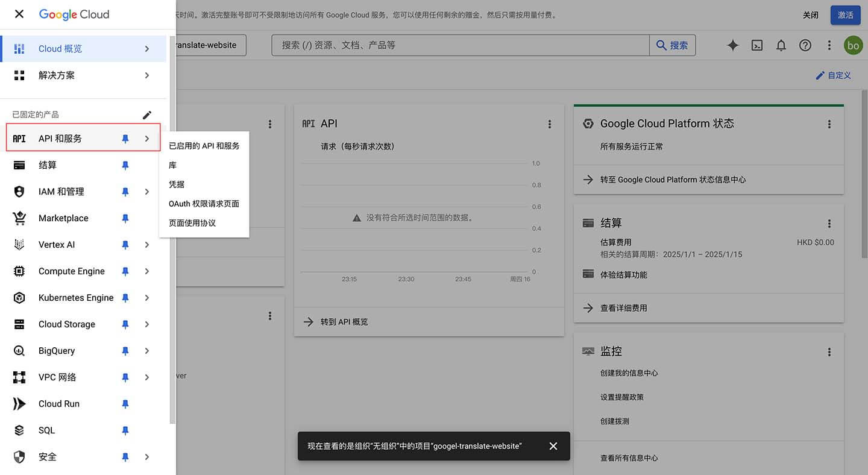Click the 结算 billing icon in the sidebar
Viewport: 868px width, 475px height.
[19, 165]
